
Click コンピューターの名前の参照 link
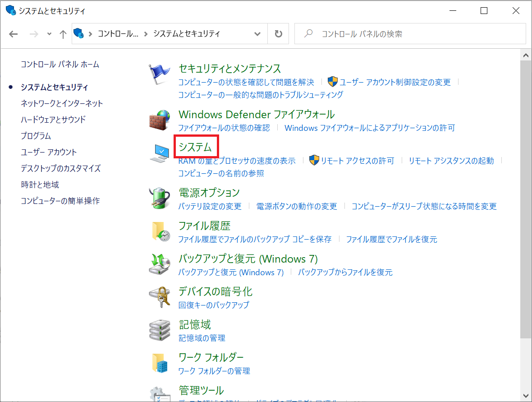click(x=221, y=174)
